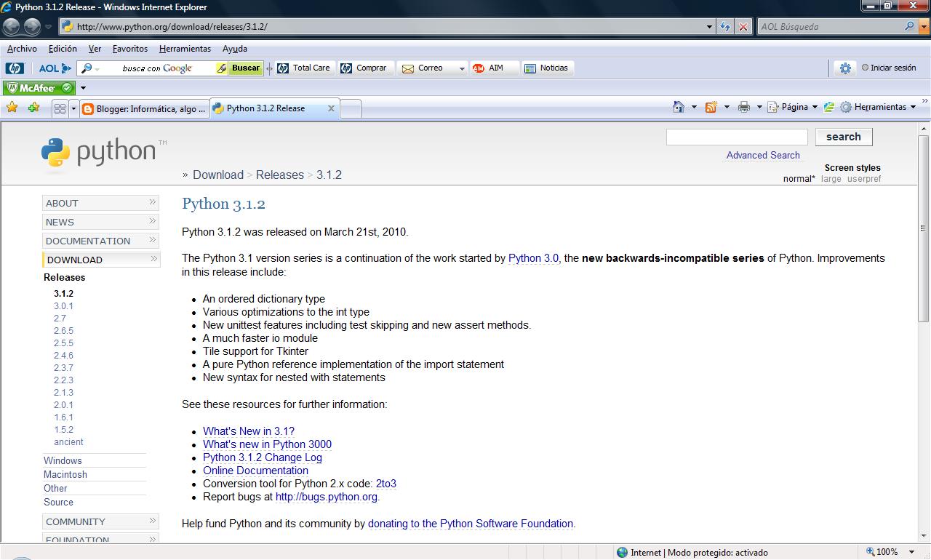Open Noticias news toolbar button
The height and width of the screenshot is (560, 931).
[546, 68]
